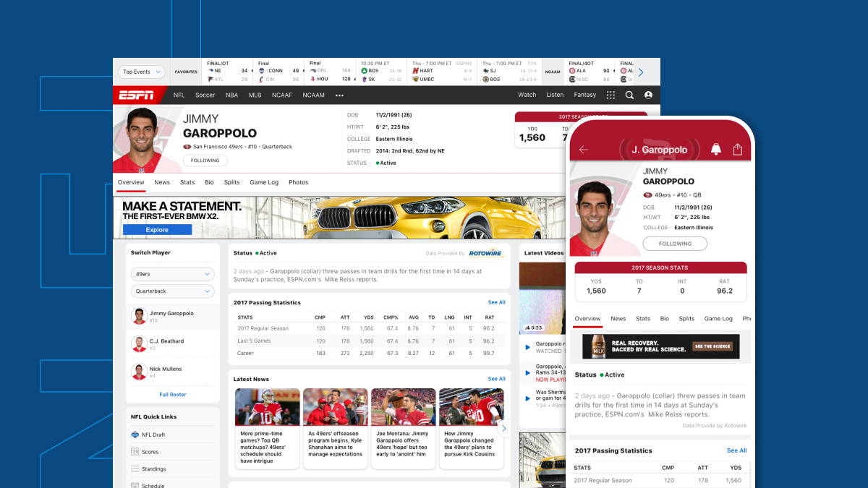Tap See All on the phone's Passing Statistics
This screenshot has width=868, height=488.
[x=737, y=450]
